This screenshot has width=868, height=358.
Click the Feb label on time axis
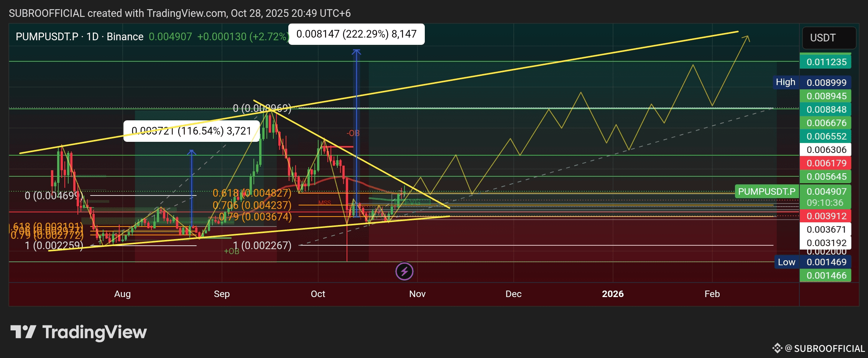[712, 294]
